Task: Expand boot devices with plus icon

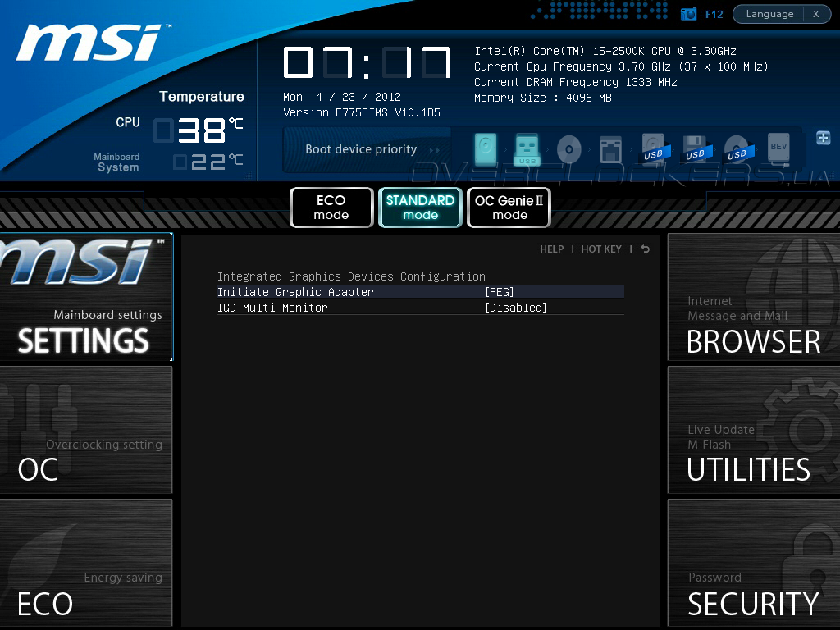Action: 824,138
